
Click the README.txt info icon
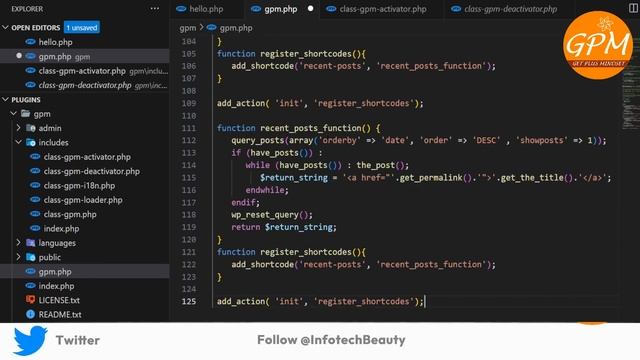point(31,314)
